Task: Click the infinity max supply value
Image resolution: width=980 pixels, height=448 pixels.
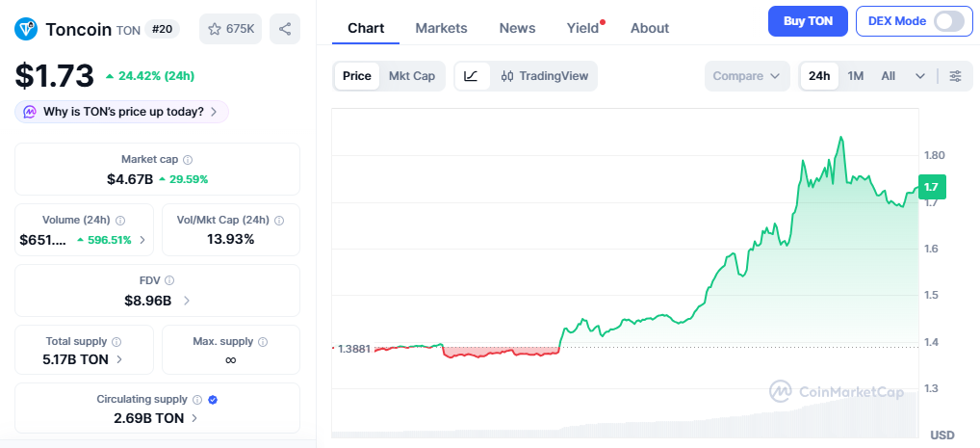Action: 231,359
